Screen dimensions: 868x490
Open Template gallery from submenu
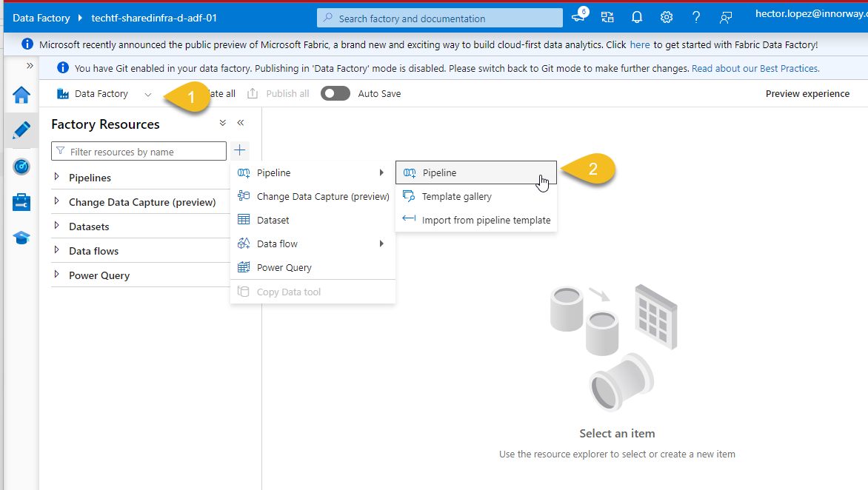(476, 196)
